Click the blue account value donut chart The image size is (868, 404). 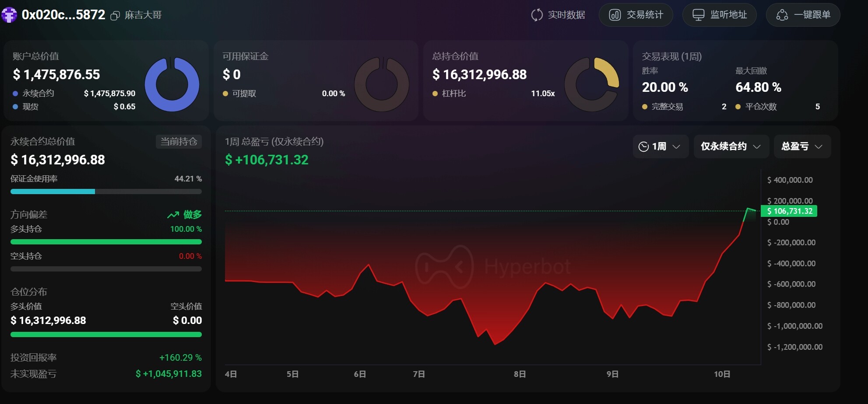(172, 84)
